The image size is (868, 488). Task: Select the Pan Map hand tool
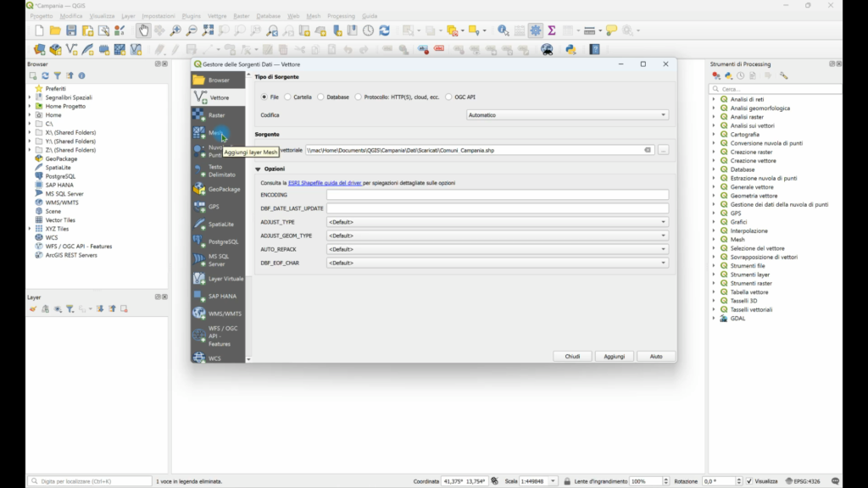coord(143,31)
